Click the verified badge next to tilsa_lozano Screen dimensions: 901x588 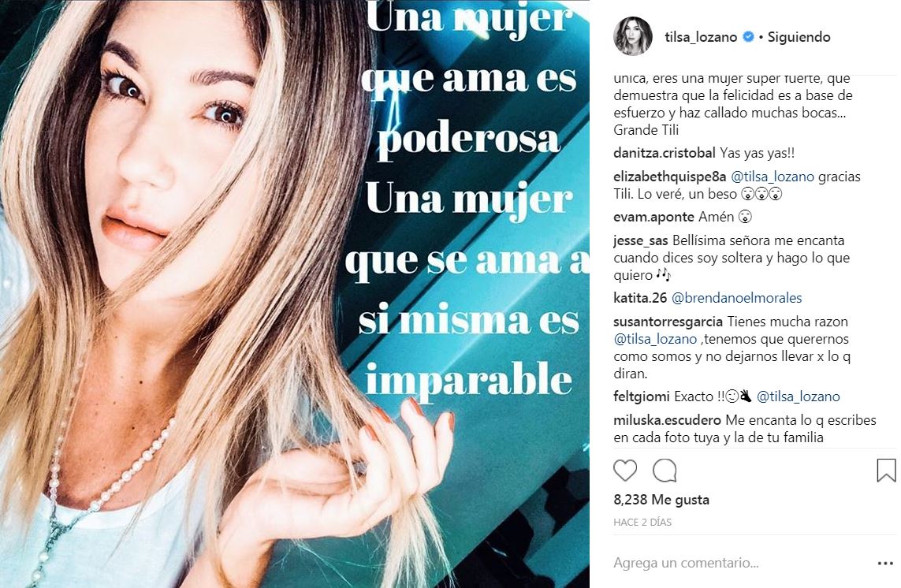click(748, 37)
